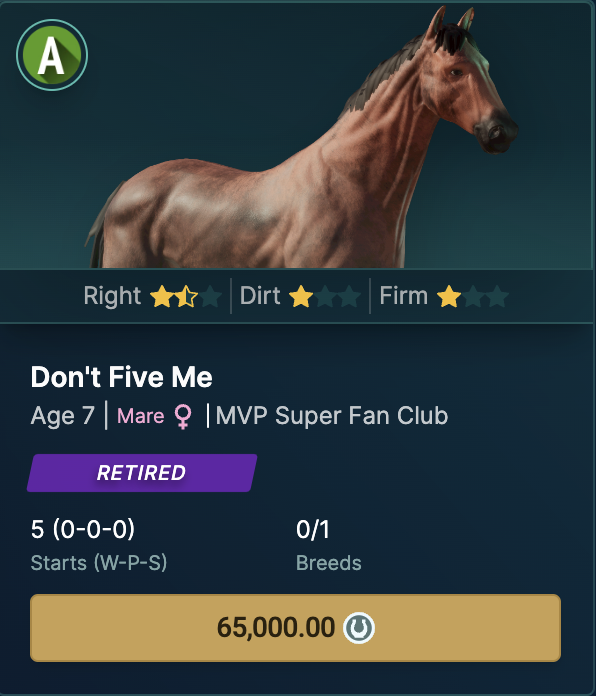The image size is (596, 696).
Task: Open the MVP Super Fan Club stable link
Action: point(332,416)
